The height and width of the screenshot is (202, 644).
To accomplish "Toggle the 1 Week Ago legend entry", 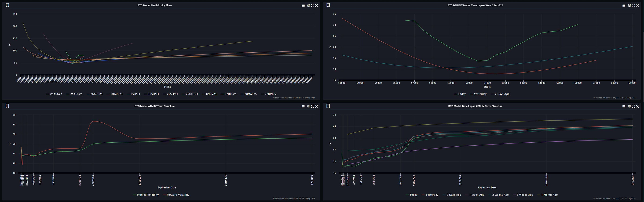I will (x=475, y=195).
